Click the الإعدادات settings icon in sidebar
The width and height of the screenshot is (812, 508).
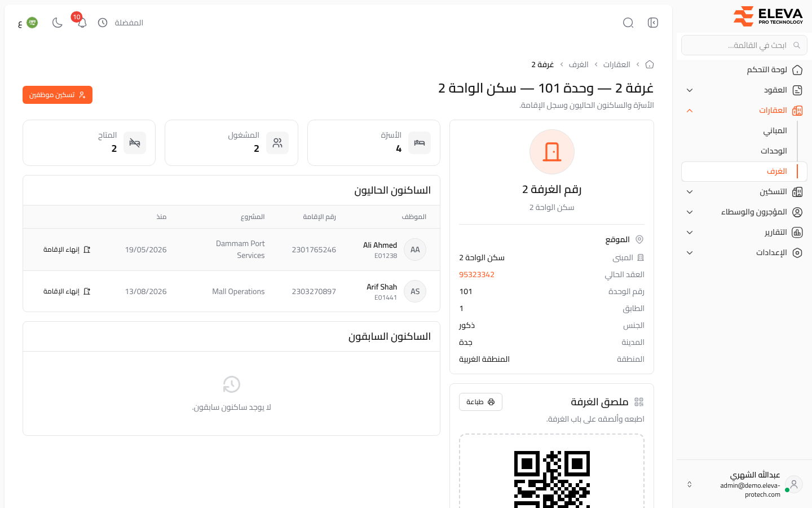coord(797,253)
